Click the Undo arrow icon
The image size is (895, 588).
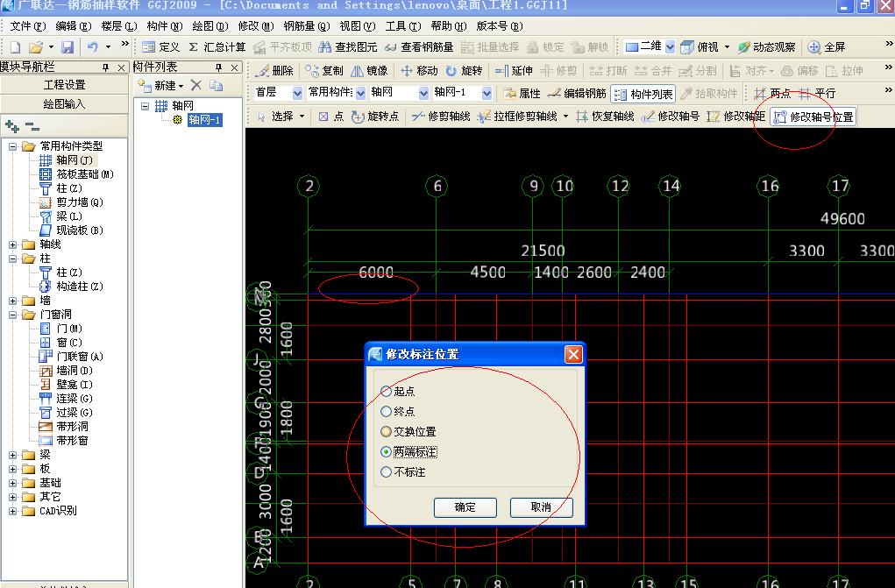point(92,47)
